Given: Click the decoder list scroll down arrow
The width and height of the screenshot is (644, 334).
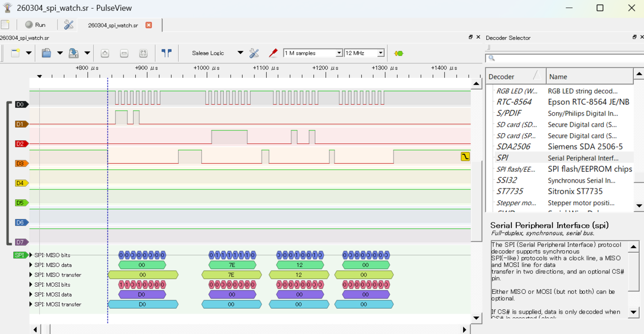Looking at the screenshot, I should click(x=639, y=205).
